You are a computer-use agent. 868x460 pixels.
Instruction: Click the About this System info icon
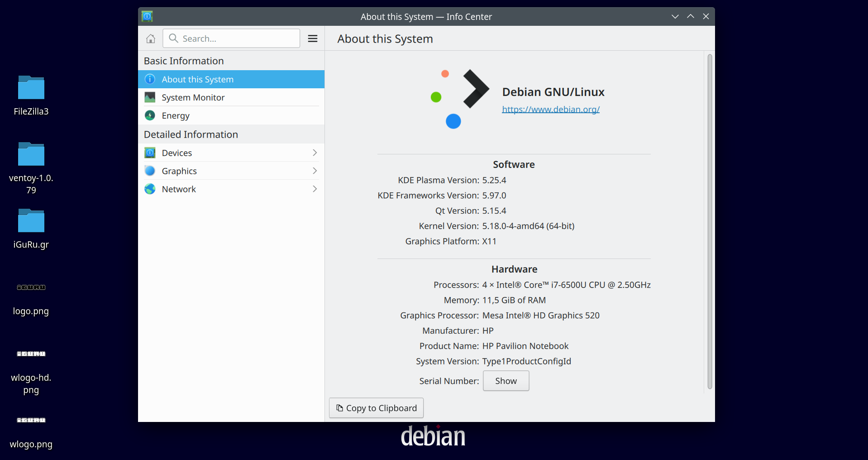150,79
